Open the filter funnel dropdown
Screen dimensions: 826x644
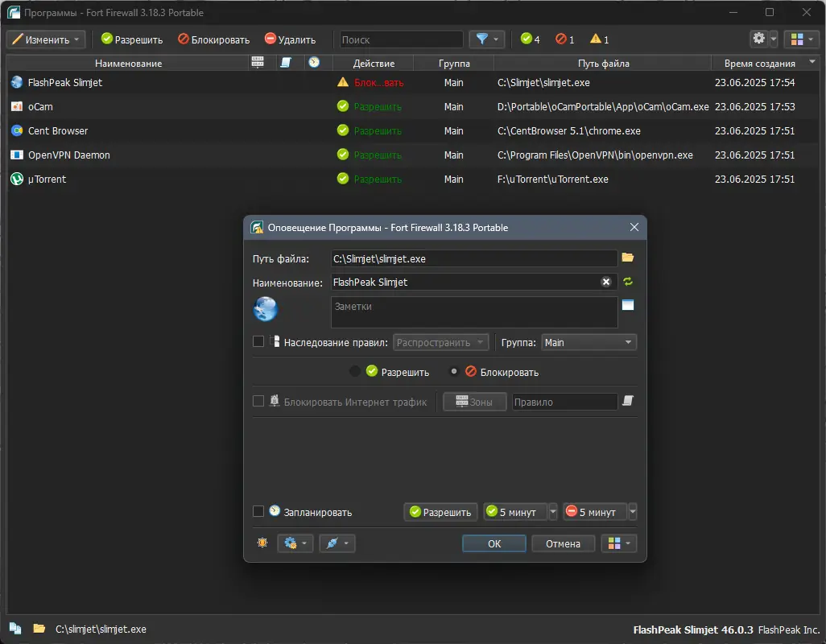(487, 39)
